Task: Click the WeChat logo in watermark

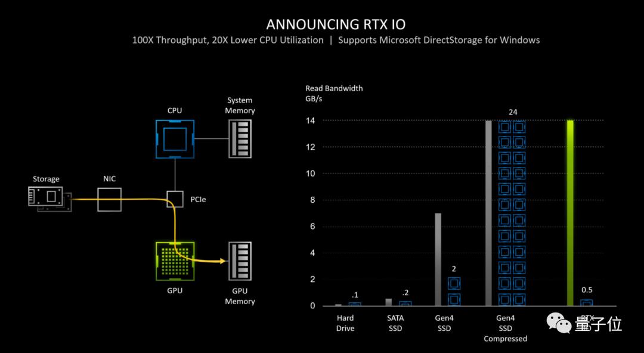Action: pyautogui.click(x=558, y=323)
